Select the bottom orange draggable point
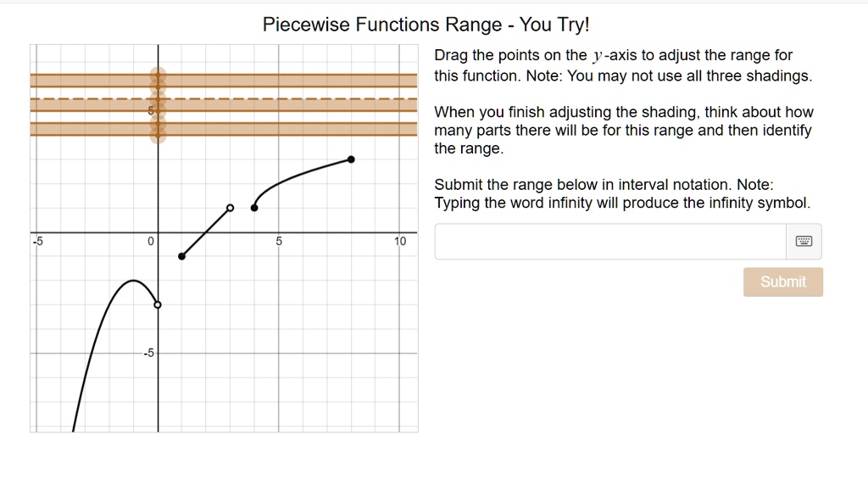868x502 pixels. [x=158, y=136]
